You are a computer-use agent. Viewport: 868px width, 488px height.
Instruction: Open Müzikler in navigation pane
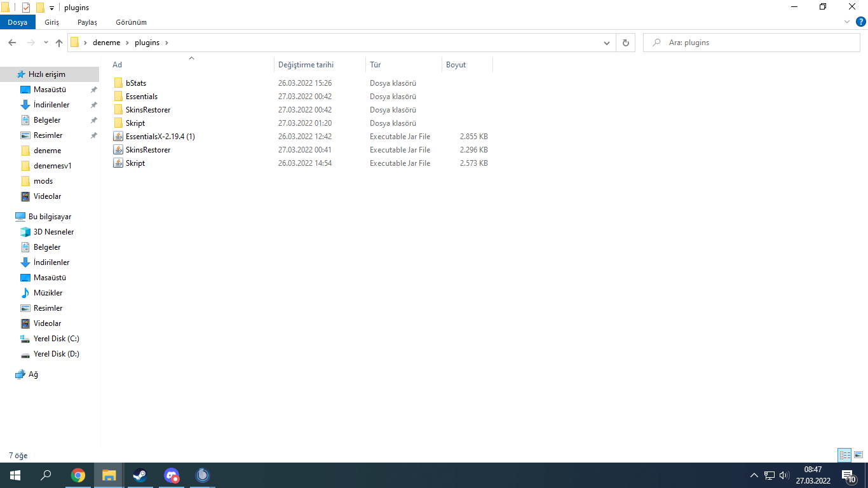point(50,293)
